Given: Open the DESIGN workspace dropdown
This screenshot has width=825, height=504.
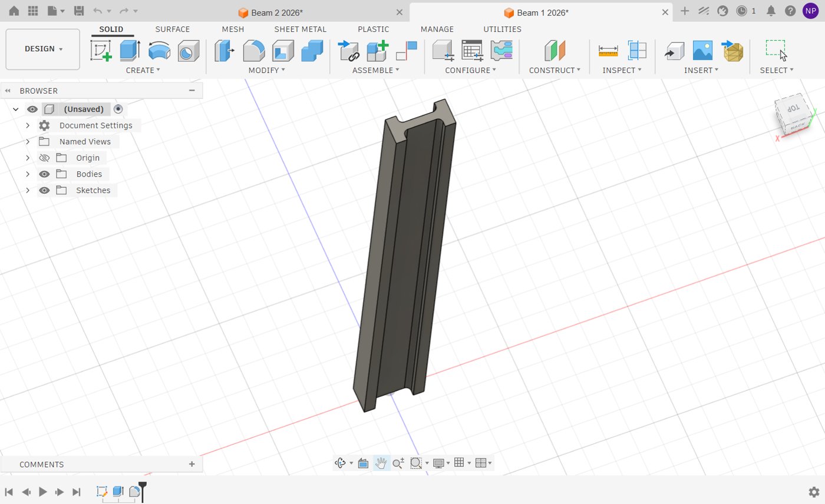Looking at the screenshot, I should coord(43,49).
